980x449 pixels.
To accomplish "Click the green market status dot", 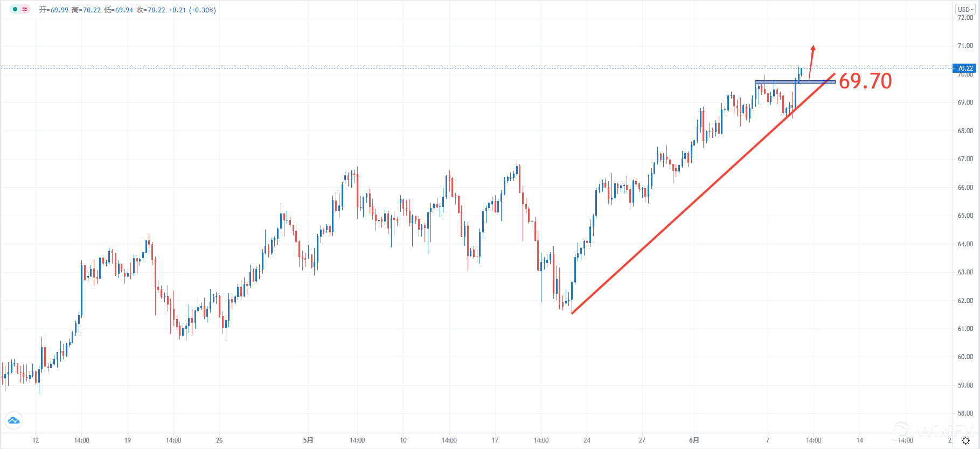I will [15, 9].
